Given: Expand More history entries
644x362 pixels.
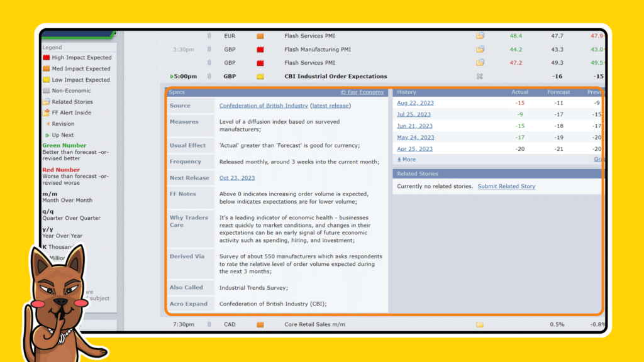Looking at the screenshot, I should tap(406, 160).
